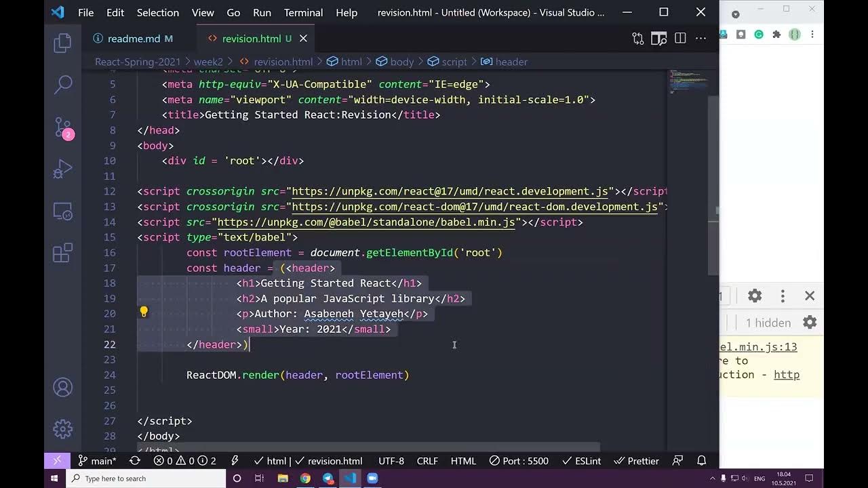Click Port : 5500 Live Server item

coord(519,461)
